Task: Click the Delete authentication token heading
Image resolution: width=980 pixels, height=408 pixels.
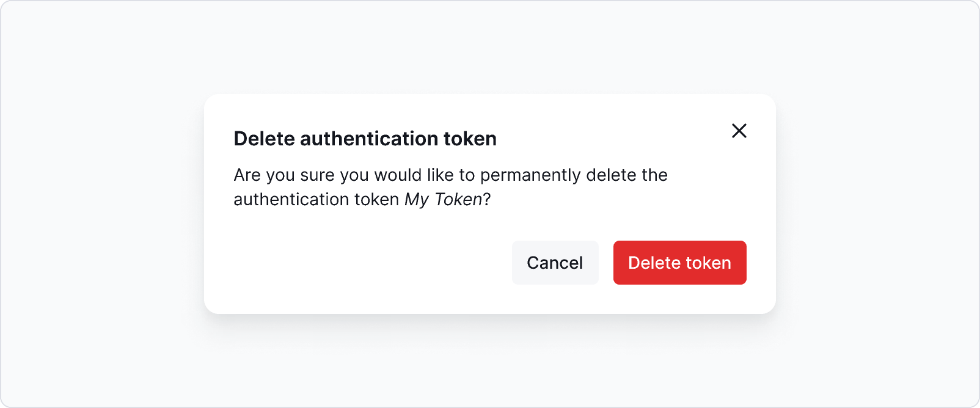Action: 365,139
